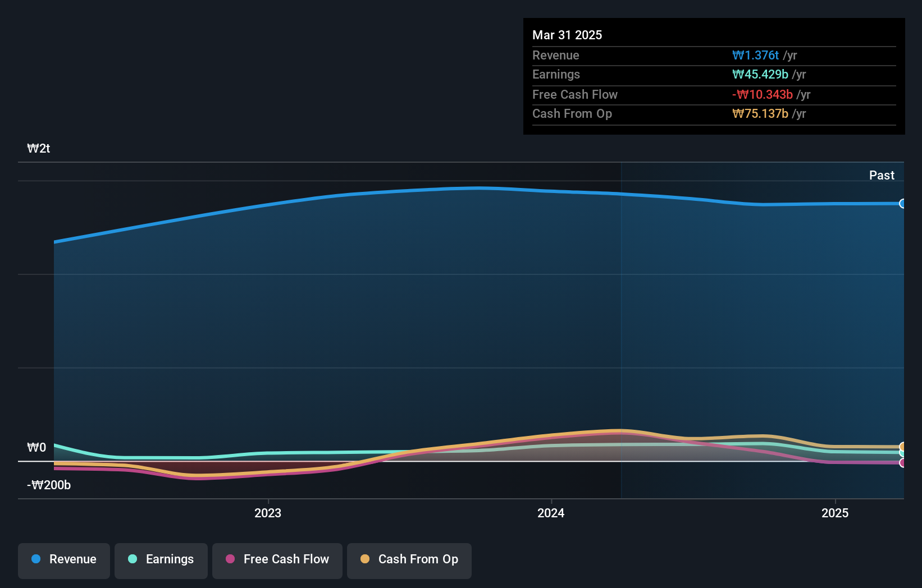Click the Cash From Op label in tooltip
Image resolution: width=922 pixels, height=588 pixels.
click(572, 113)
